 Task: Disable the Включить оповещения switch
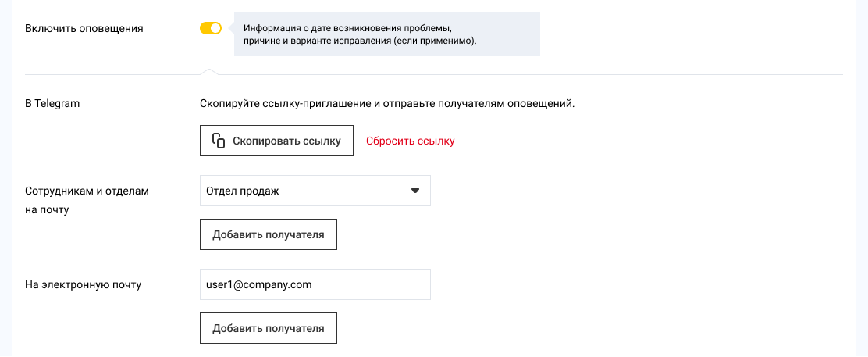pos(211,28)
